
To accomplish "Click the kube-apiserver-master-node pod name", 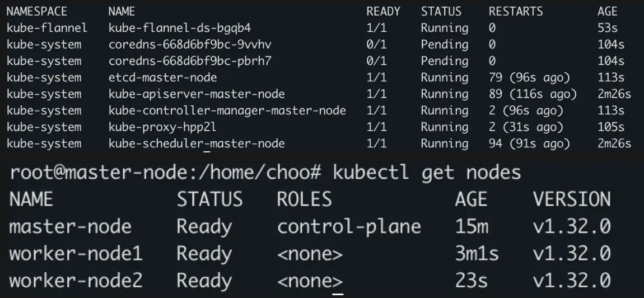I will 197,94.
